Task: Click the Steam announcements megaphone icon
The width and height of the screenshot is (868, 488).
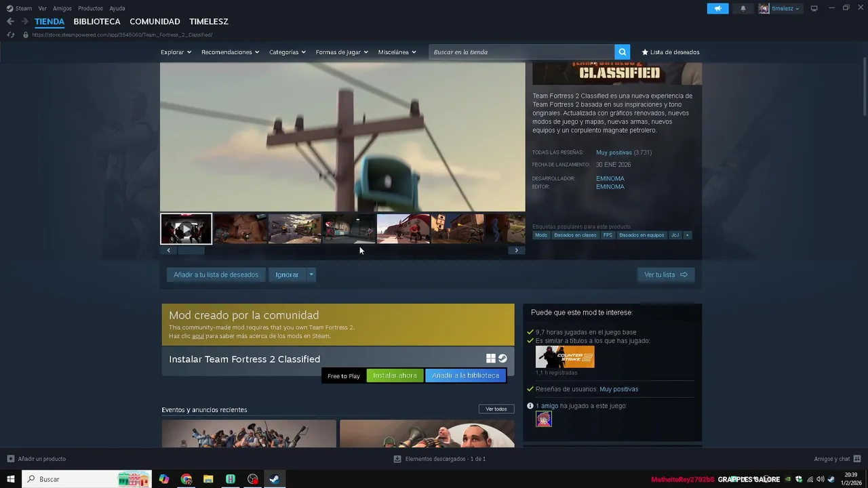Action: pyautogui.click(x=717, y=8)
